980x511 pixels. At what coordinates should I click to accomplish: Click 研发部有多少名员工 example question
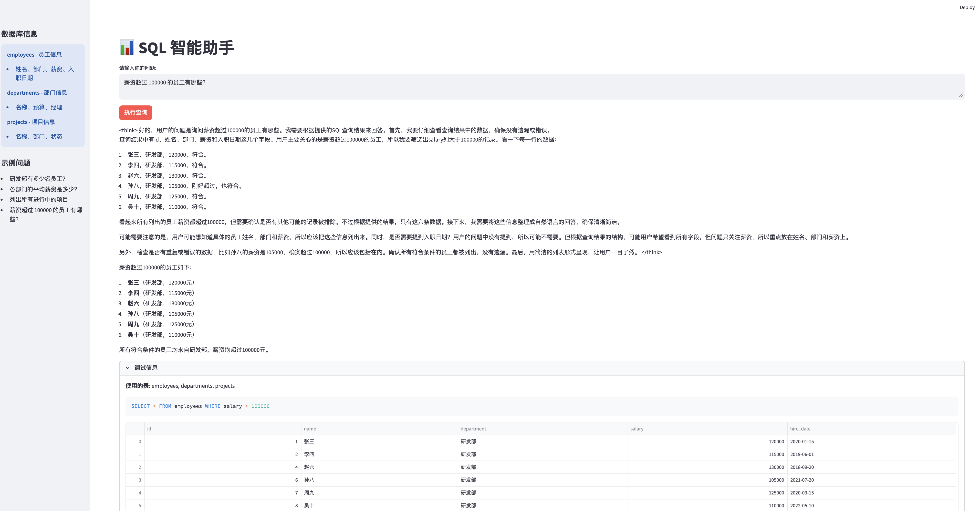(x=38, y=179)
